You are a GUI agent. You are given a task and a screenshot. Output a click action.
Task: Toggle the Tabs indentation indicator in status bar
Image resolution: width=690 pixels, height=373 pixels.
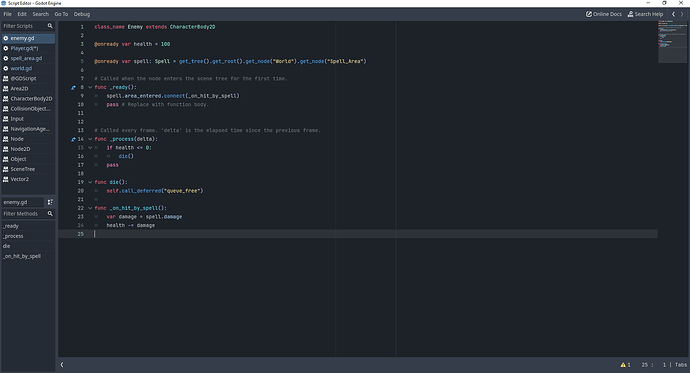(680, 365)
